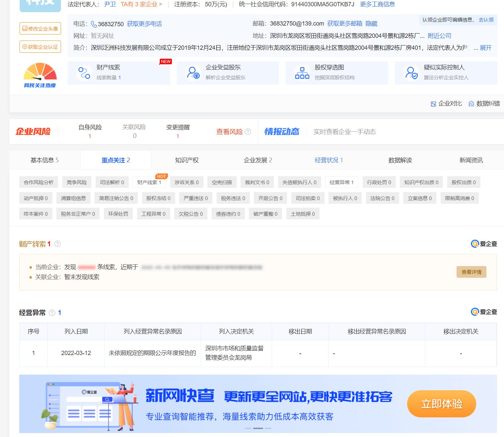Click 获取企业认证 button
The width and height of the screenshot is (504, 437).
coord(40,47)
